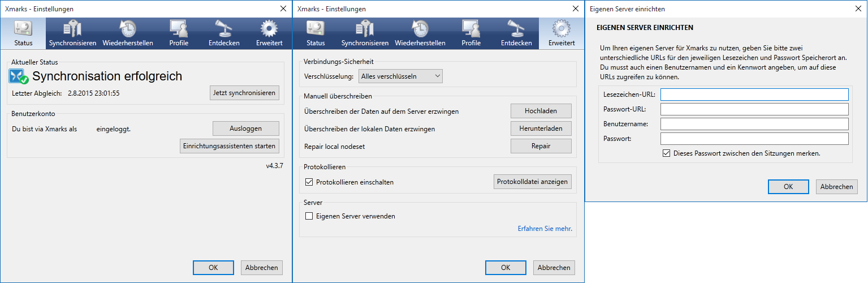Select Erweitert tab in middle Xmarks window

562,33
